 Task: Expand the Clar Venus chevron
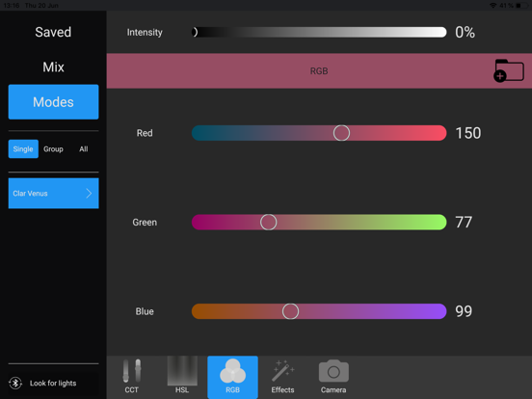point(89,194)
